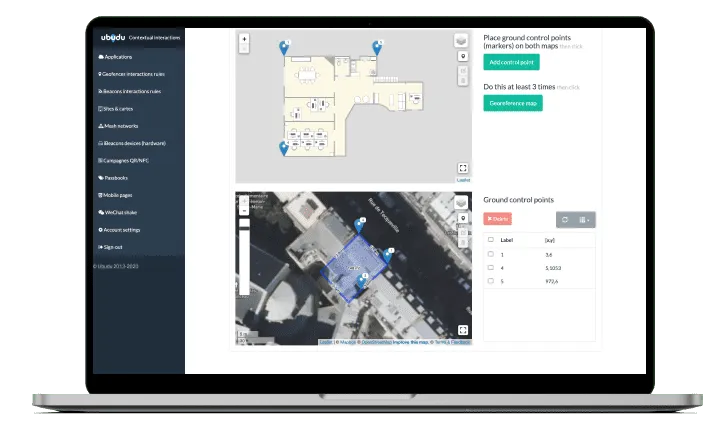This screenshot has height=440, width=723.
Task: Open the OpenStreetMap attribution link
Action: (x=377, y=342)
